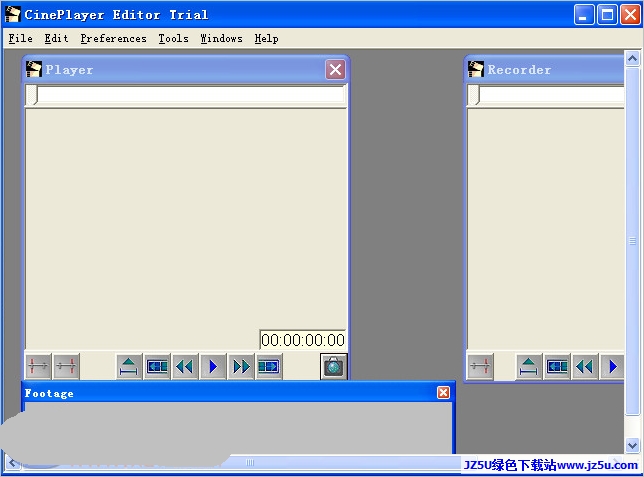Click the mark trim icon in Recorder
This screenshot has height=477, width=644.
(480, 366)
